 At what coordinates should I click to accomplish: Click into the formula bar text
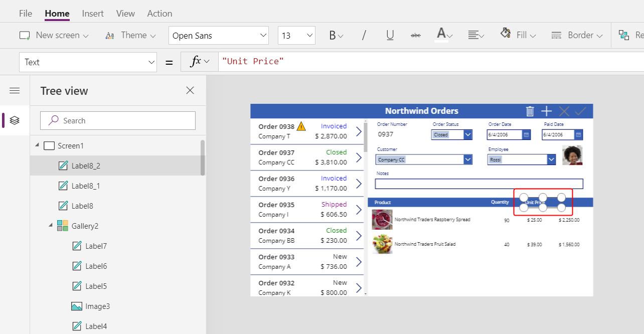253,61
